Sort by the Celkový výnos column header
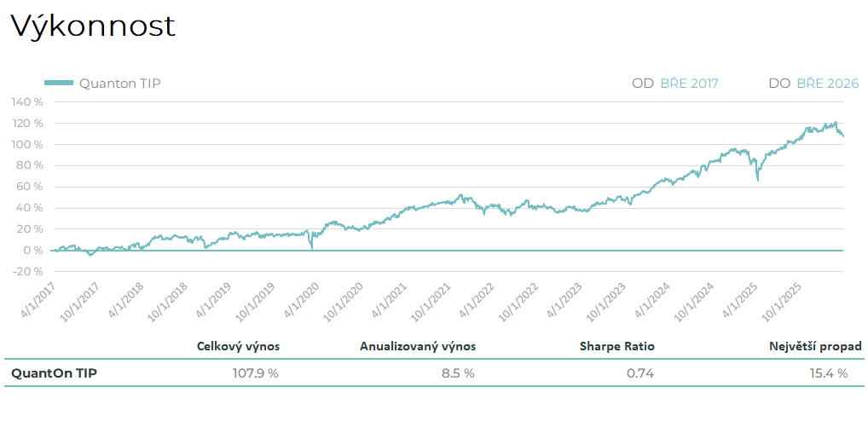868x433 pixels. (238, 346)
